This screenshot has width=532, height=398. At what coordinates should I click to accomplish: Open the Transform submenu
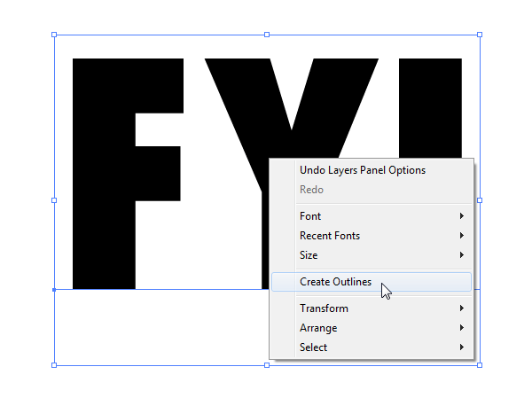pos(372,308)
